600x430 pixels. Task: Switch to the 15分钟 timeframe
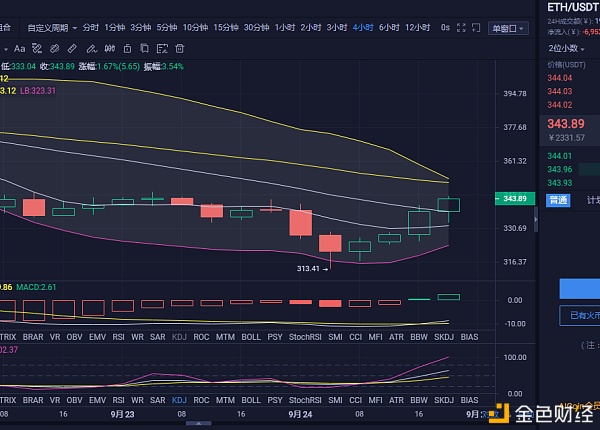pos(226,28)
